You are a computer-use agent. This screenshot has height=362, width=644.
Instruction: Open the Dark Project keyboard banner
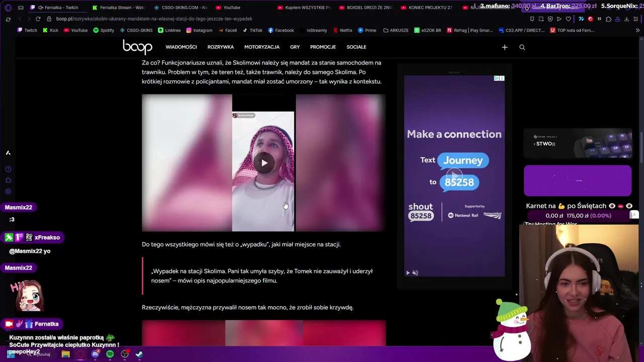pyautogui.click(x=578, y=144)
